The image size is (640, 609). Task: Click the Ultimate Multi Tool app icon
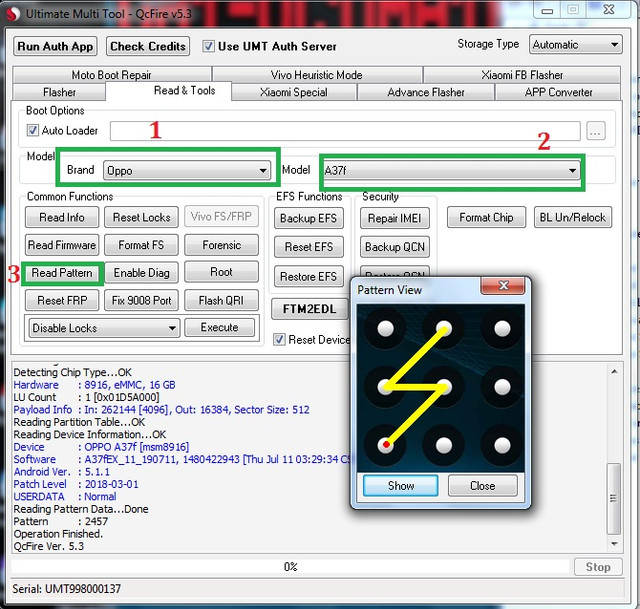[x=13, y=14]
